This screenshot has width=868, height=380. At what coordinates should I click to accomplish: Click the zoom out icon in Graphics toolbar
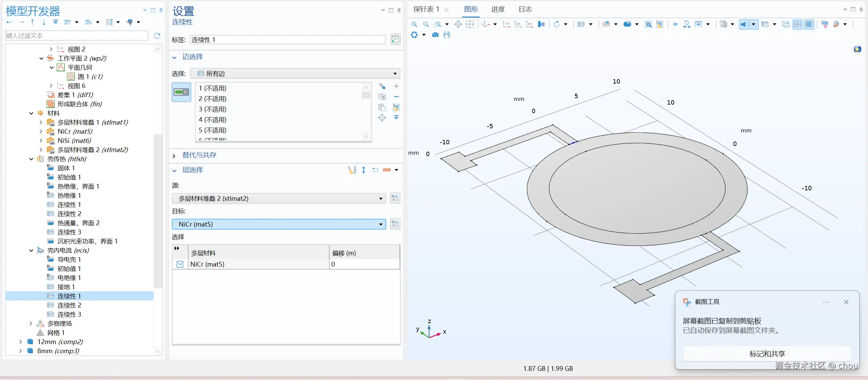[x=426, y=24]
